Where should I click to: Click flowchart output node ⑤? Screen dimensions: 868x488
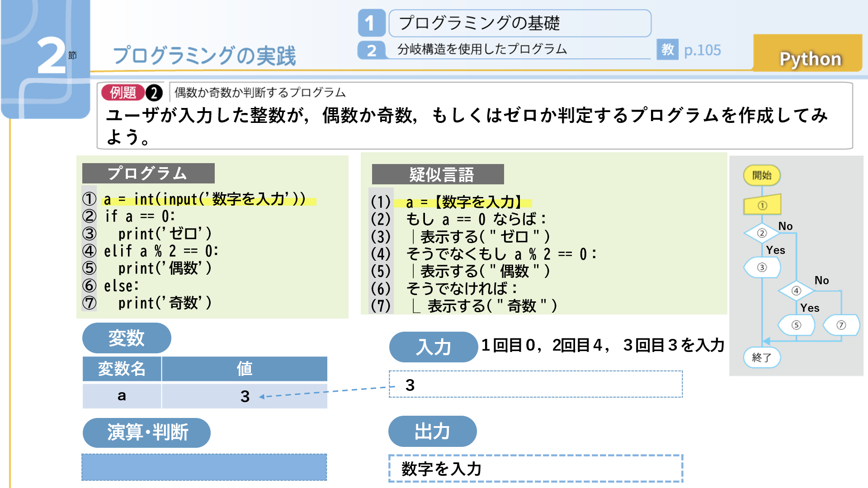pyautogui.click(x=796, y=325)
